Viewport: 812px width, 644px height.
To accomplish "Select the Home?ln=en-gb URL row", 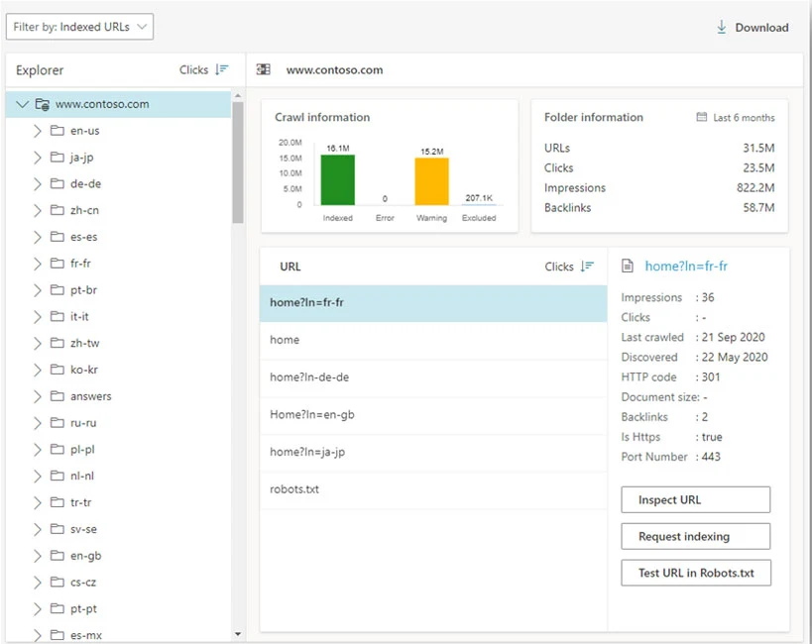I will point(433,415).
